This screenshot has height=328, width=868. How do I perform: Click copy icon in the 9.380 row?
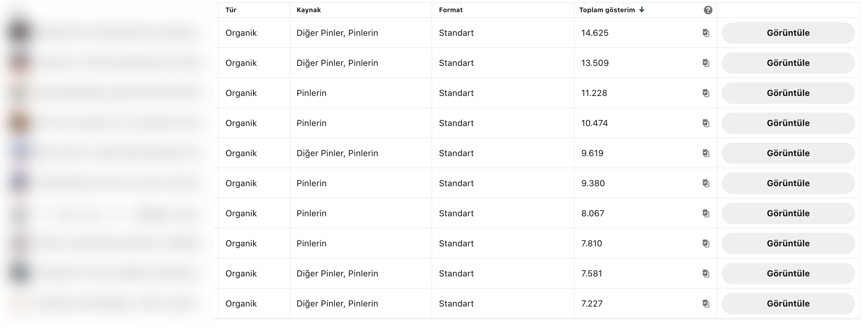click(x=706, y=183)
